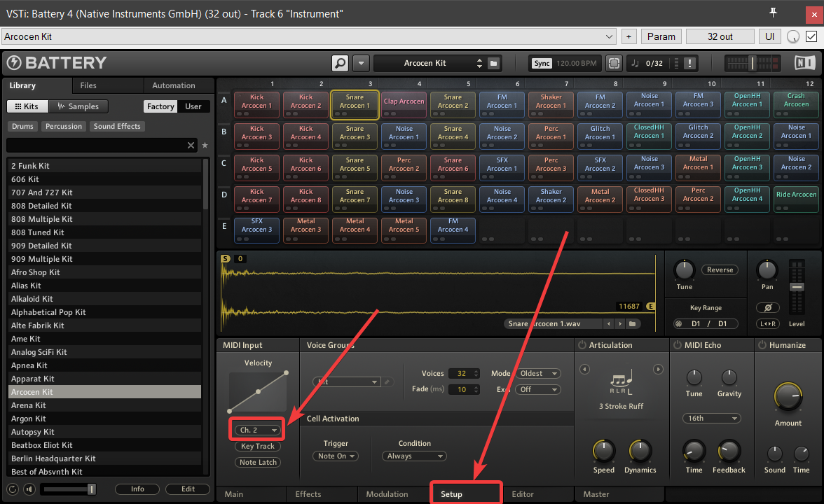Select the Kits view toggle
Viewport: 824px width, 504px height.
coord(27,106)
